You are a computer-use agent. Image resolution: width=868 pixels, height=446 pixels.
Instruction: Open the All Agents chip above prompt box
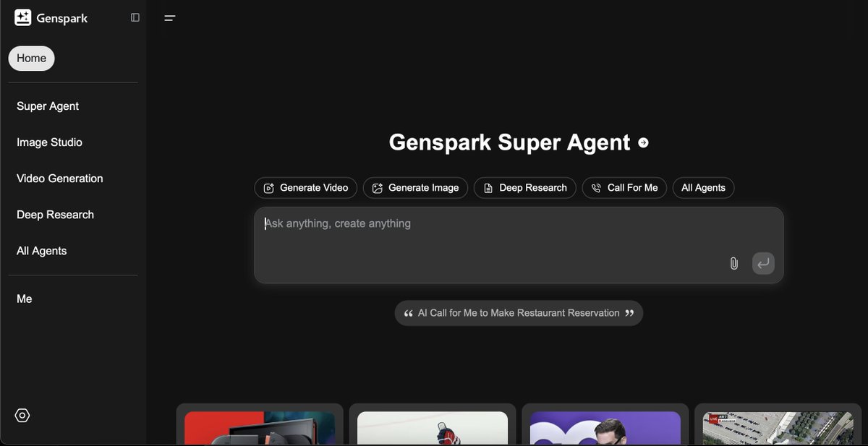[703, 188]
